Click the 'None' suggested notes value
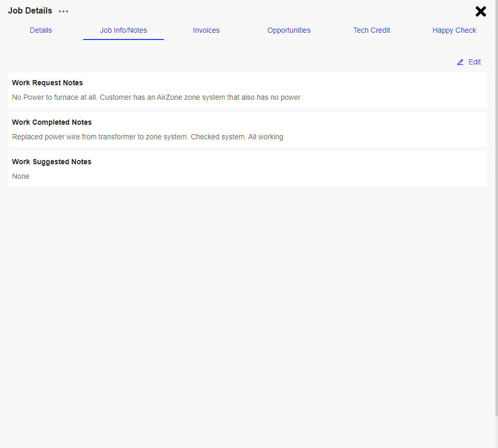This screenshot has height=448, width=498. tap(21, 176)
